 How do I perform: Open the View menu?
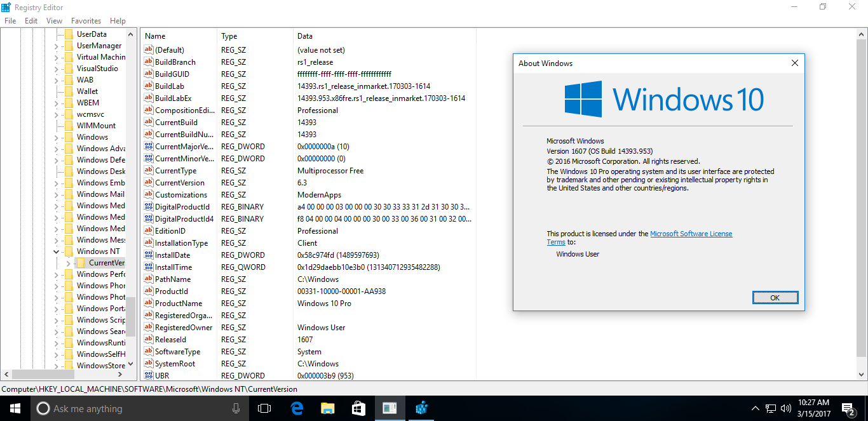pyautogui.click(x=54, y=21)
